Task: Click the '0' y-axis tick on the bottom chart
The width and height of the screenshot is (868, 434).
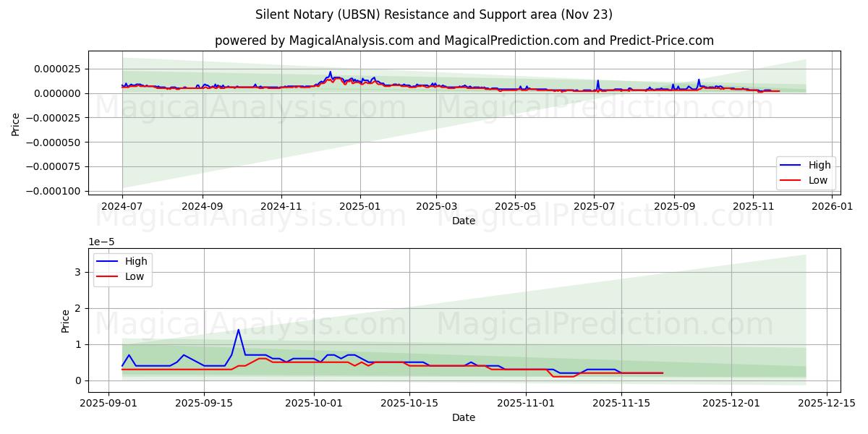Action: (x=80, y=380)
